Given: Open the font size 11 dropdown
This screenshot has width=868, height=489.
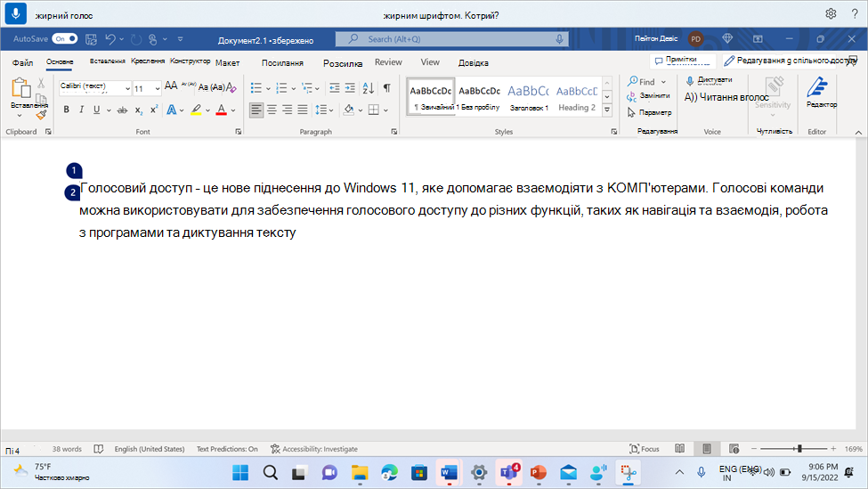Looking at the screenshot, I should coord(158,88).
